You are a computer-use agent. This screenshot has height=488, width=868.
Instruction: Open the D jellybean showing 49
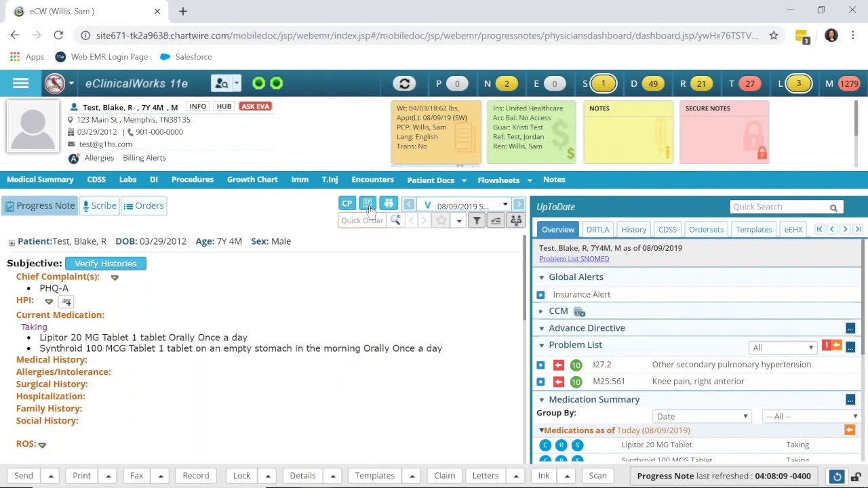pos(652,83)
